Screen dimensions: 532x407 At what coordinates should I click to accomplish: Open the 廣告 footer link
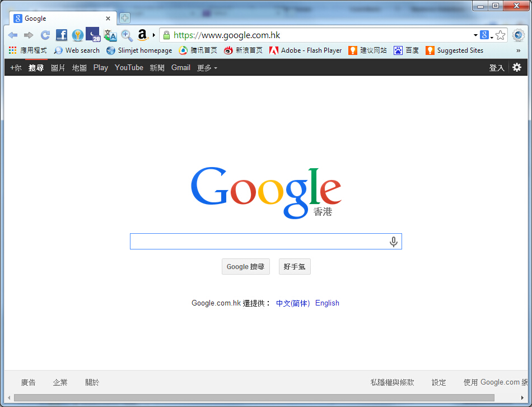28,382
